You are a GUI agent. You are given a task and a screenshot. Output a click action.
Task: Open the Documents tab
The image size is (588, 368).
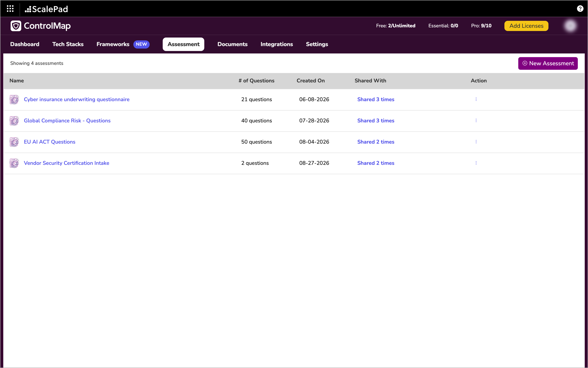(232, 44)
